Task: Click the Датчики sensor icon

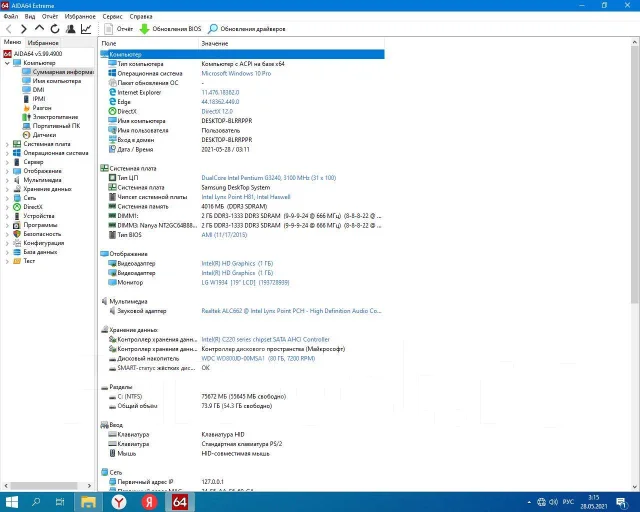Action: (x=27, y=135)
